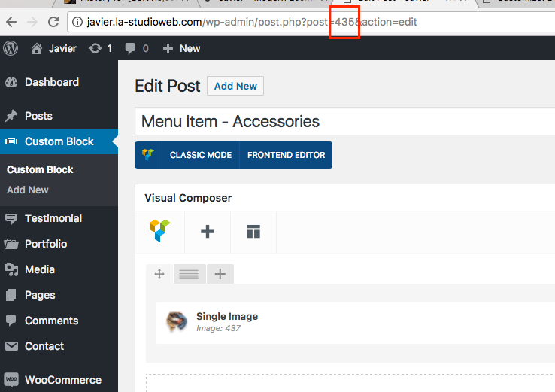The width and height of the screenshot is (555, 392).
Task: Select Add New under Custom Block
Action: pyautogui.click(x=28, y=190)
